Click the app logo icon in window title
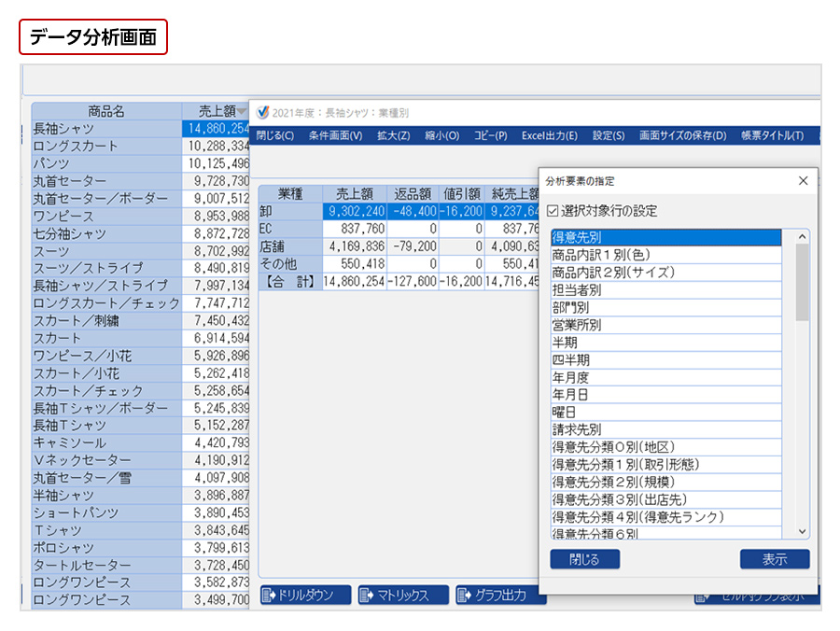The width and height of the screenshot is (840, 631). 262,113
